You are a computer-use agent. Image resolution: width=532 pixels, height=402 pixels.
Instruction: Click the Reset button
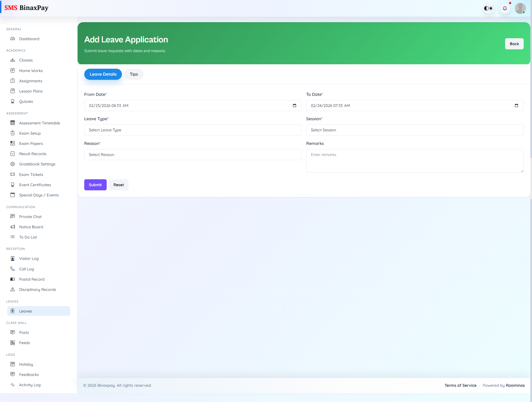pyautogui.click(x=119, y=185)
